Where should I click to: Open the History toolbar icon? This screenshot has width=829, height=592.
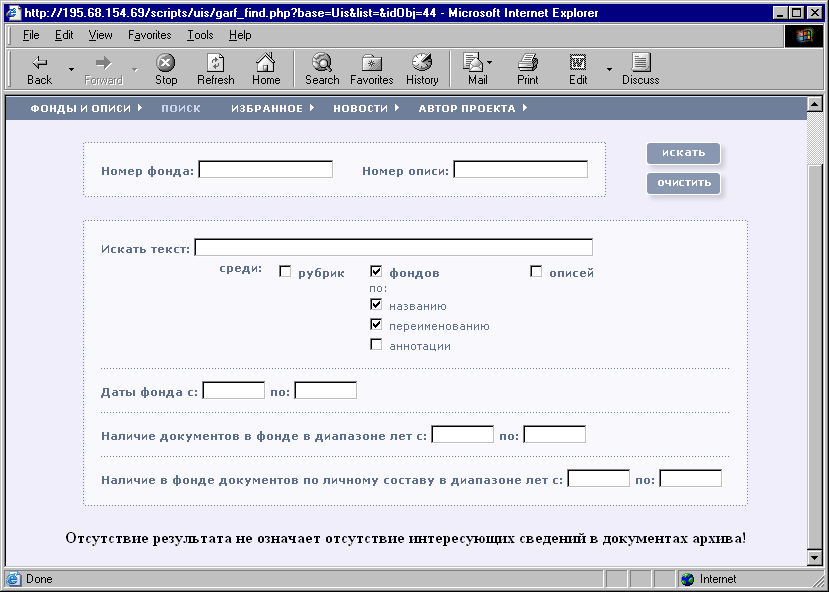[x=422, y=63]
